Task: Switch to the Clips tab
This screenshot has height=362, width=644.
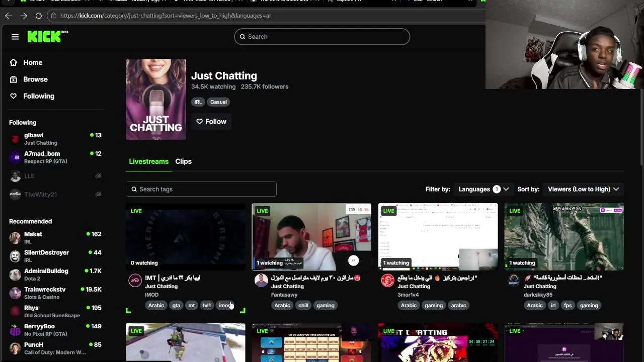Action: click(x=183, y=161)
